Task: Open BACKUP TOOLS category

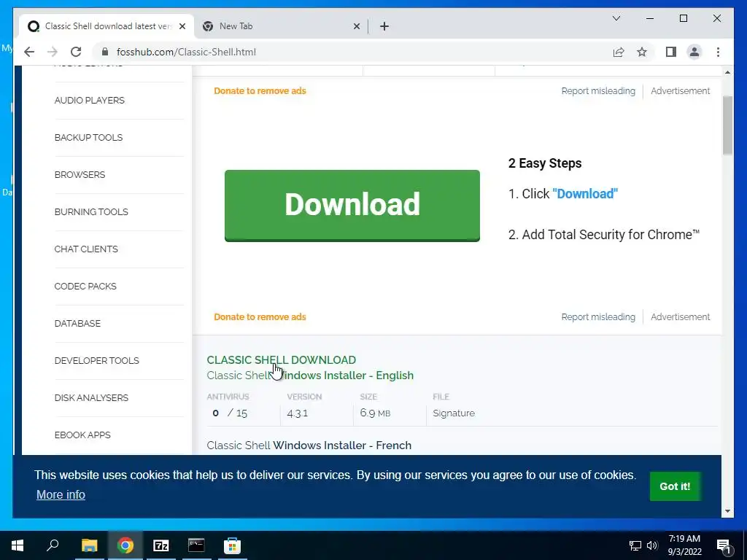Action: tap(88, 138)
